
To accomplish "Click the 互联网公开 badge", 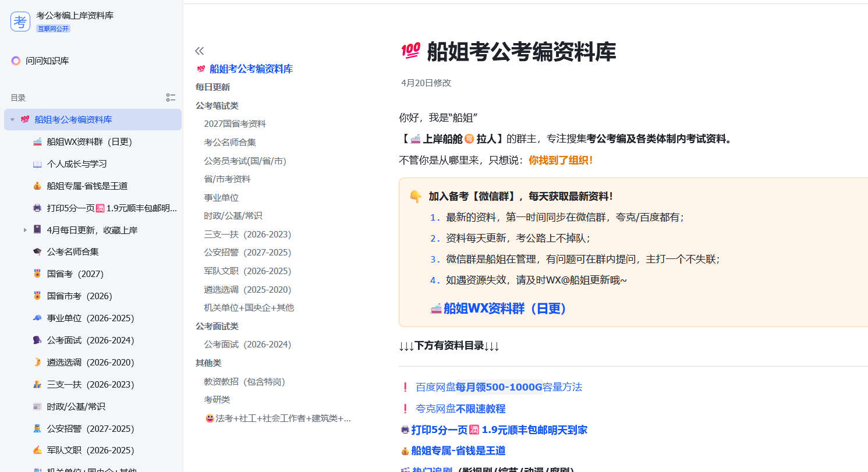I will (x=54, y=28).
